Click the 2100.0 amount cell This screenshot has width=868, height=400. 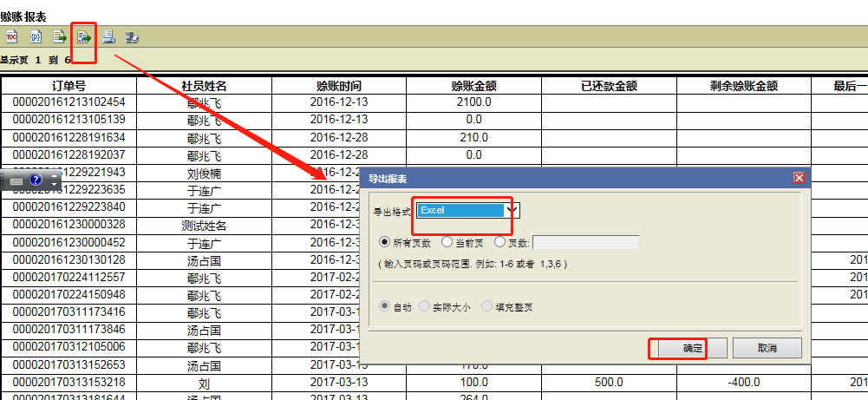(x=473, y=102)
